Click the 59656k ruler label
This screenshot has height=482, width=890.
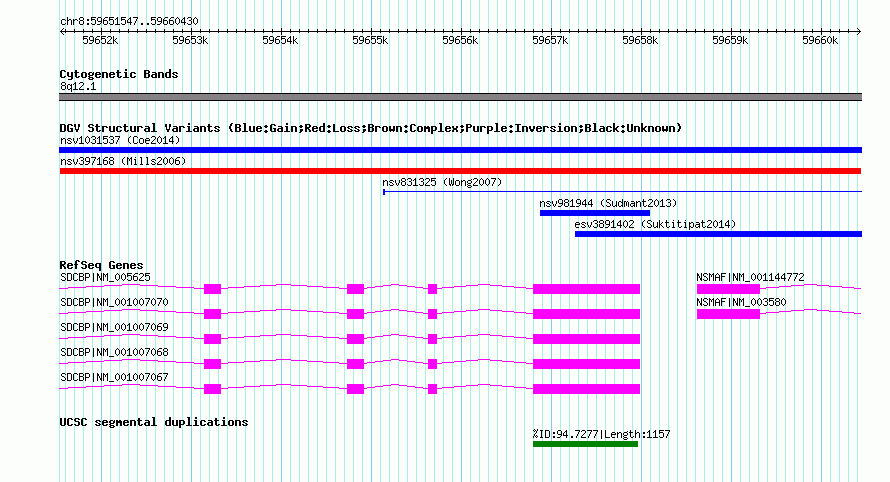click(x=460, y=40)
